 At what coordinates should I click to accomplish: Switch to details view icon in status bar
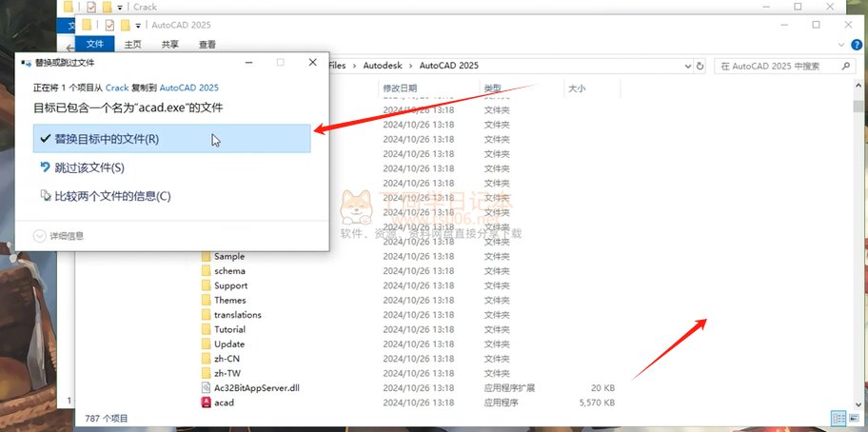click(x=838, y=418)
